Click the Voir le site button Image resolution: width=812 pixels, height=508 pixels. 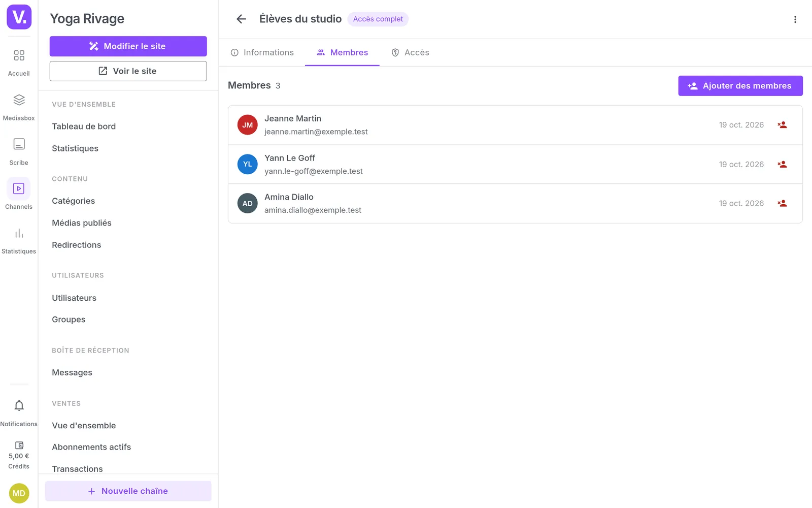pos(128,71)
